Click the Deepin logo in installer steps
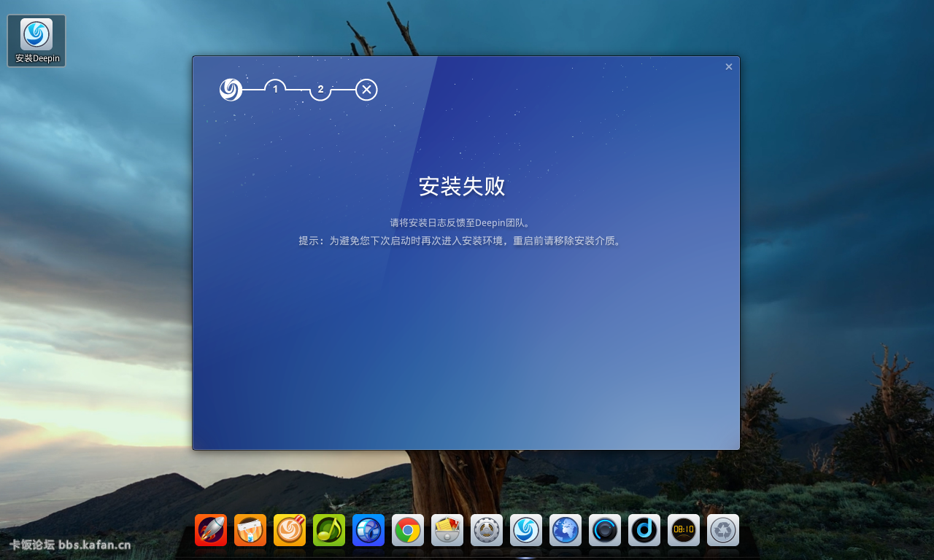 [x=231, y=90]
